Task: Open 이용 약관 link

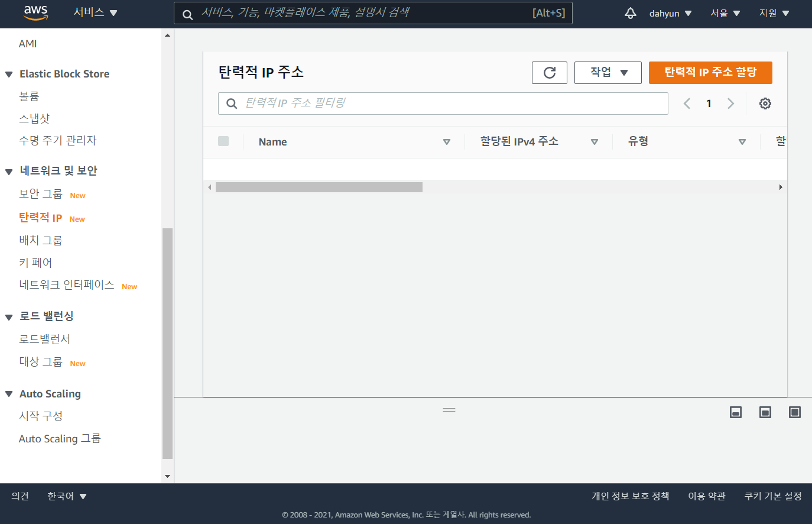Action: (707, 496)
